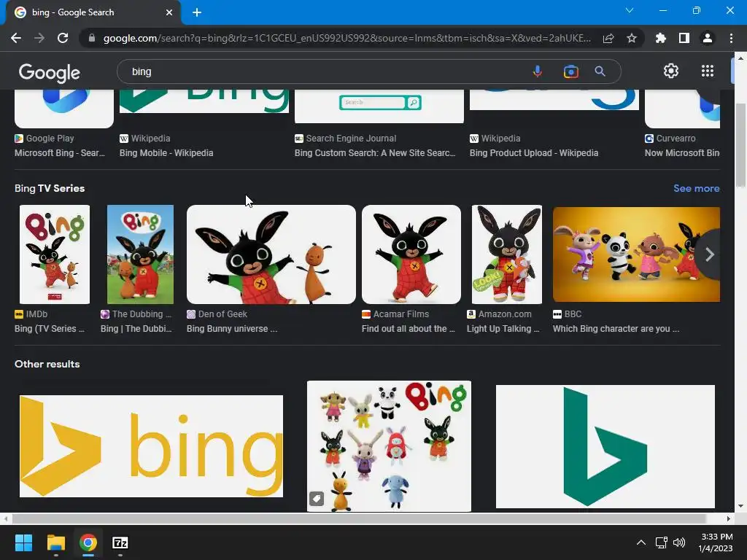Click the Wikipedia source label above Bing Mobile
747x560 pixels.
pyautogui.click(x=150, y=138)
